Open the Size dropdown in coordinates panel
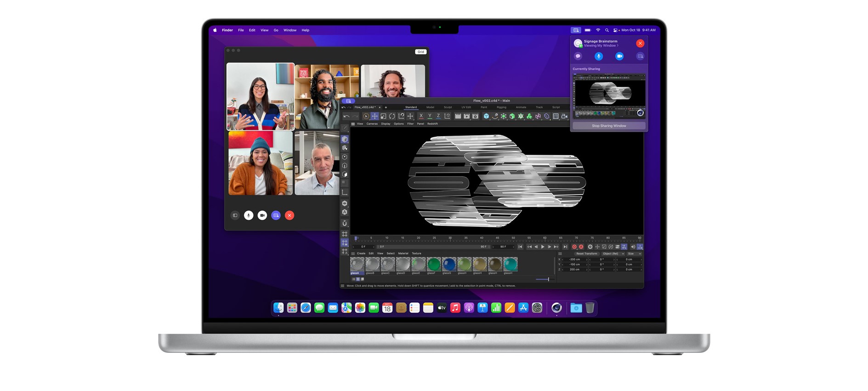 634,253
